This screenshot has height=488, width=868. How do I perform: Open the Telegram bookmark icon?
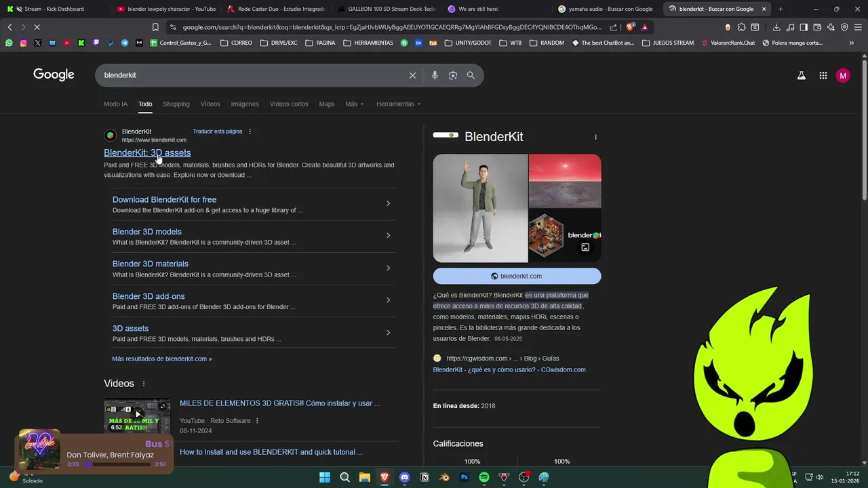pyautogui.click(x=125, y=43)
